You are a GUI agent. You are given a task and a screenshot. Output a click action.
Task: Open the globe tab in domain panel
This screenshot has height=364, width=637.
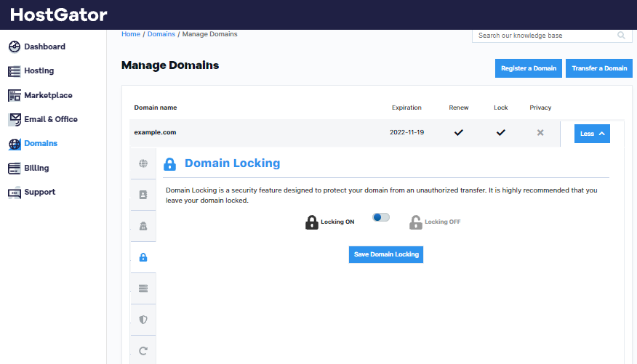pos(143,163)
